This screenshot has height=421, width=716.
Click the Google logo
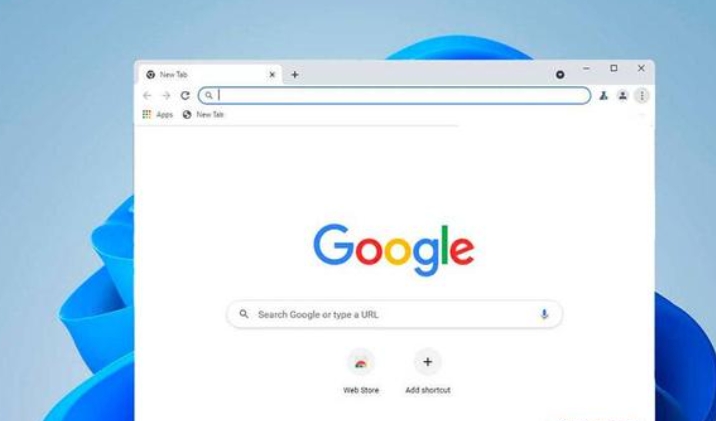click(x=394, y=249)
